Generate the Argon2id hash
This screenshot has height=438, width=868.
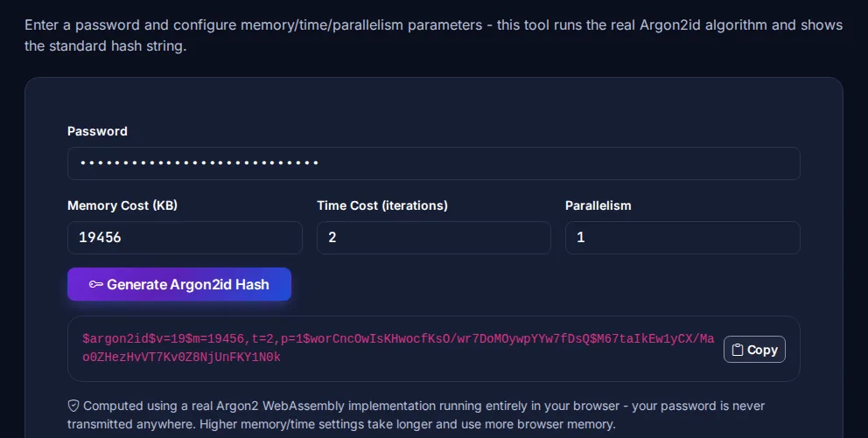[x=179, y=284]
